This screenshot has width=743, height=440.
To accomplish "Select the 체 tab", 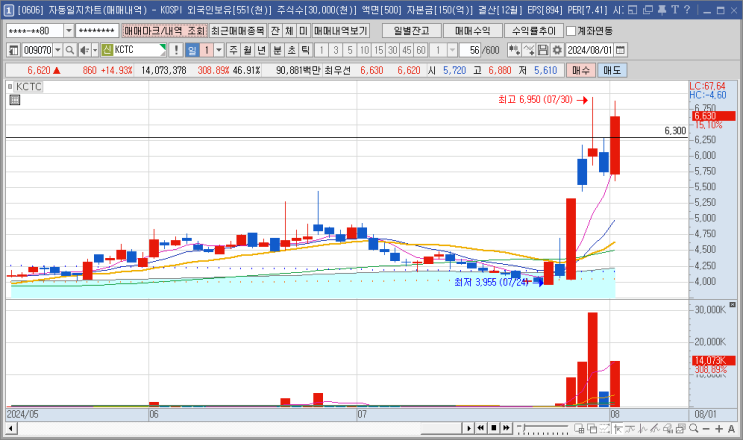I will tap(289, 31).
